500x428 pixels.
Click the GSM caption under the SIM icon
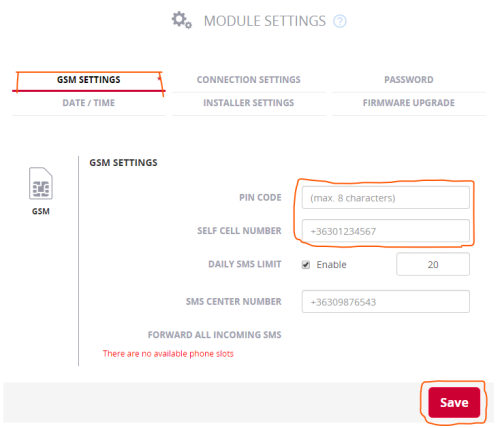41,211
